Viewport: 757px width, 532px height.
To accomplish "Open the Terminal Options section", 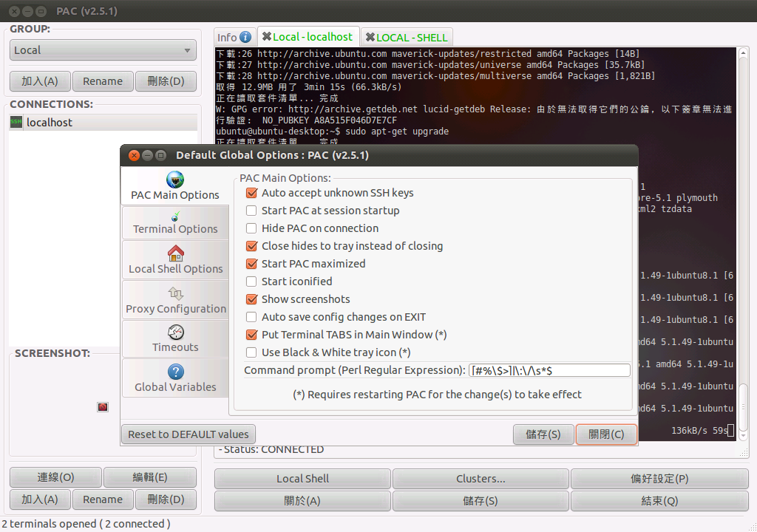I will [x=175, y=222].
